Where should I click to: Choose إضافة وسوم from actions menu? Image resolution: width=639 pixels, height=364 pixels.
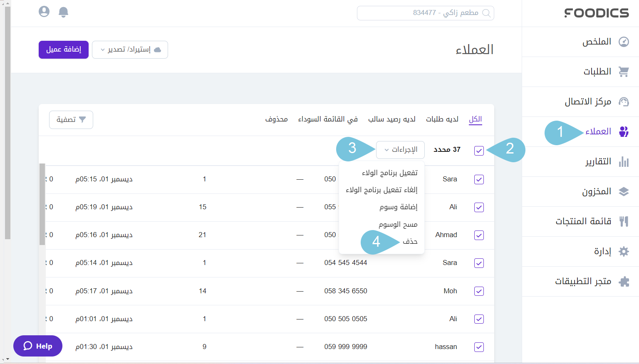point(398,207)
